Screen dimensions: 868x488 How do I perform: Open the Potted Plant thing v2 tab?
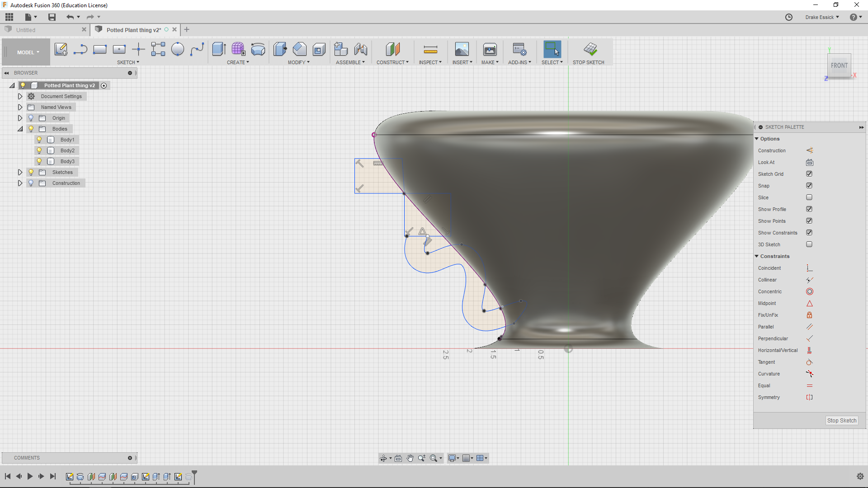132,29
